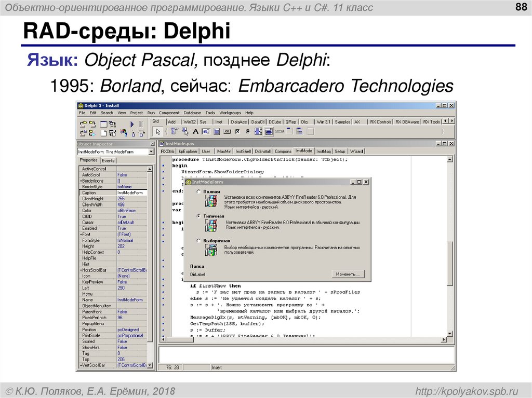Screen dimensions: 532x398
Task: Close the Object Inspector panel
Action: click(152, 144)
